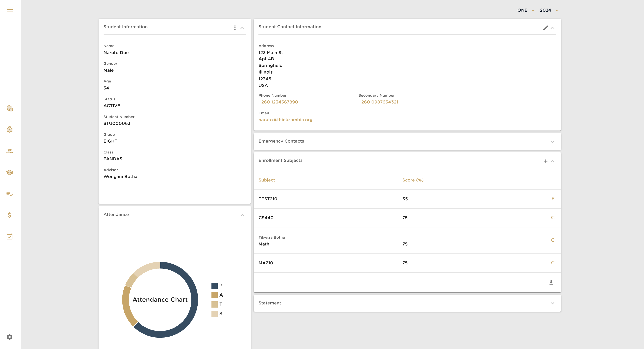Click the S legend swatch in Attendance
644x349 pixels.
click(x=214, y=314)
